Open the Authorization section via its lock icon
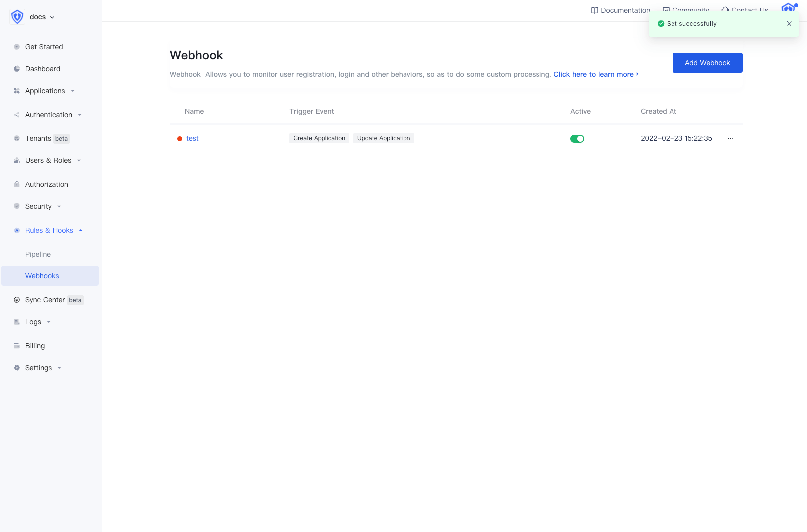Viewport: 807px width, 532px height. pos(16,184)
